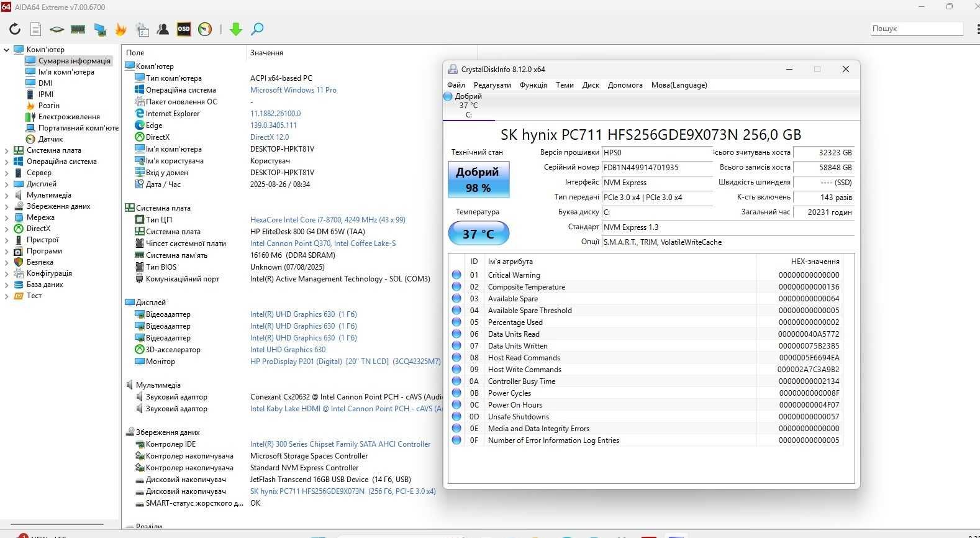The image size is (980, 538).
Task: Click the DirectX row icon in list
Action: pyautogui.click(x=140, y=137)
